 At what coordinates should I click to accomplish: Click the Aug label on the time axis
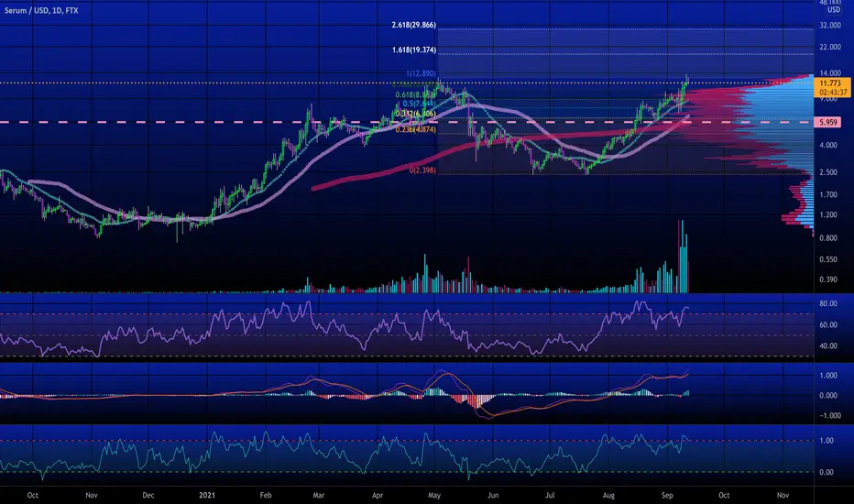click(x=608, y=495)
